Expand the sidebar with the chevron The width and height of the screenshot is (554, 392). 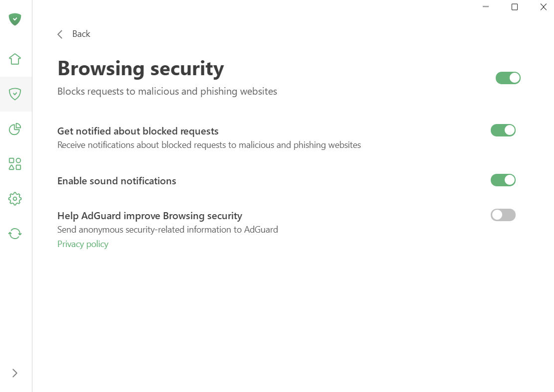pos(14,373)
